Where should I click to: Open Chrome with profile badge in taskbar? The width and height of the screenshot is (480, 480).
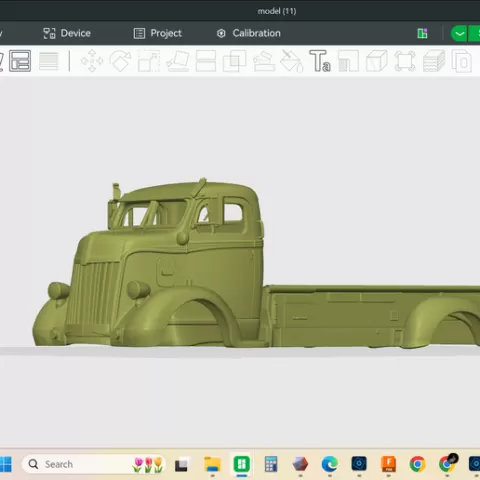tap(448, 463)
